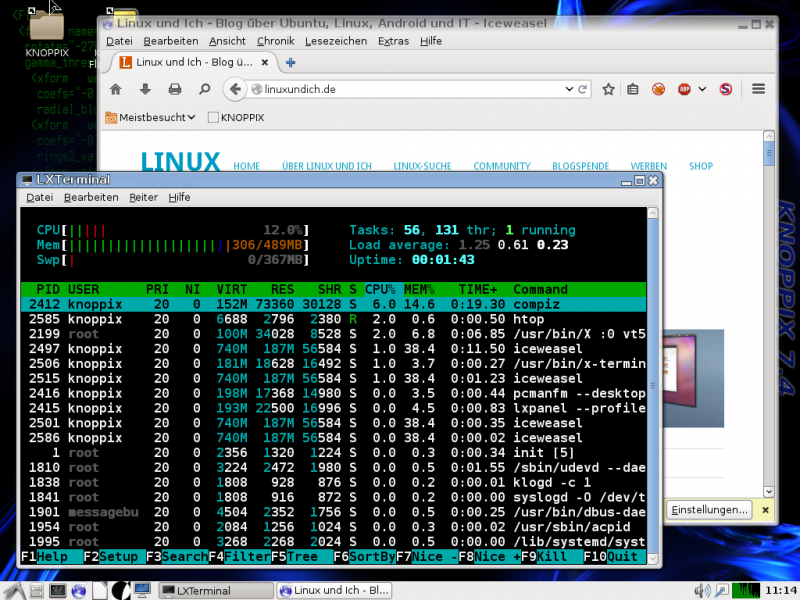
Task: Click the volume icon in system tray
Action: (701, 590)
